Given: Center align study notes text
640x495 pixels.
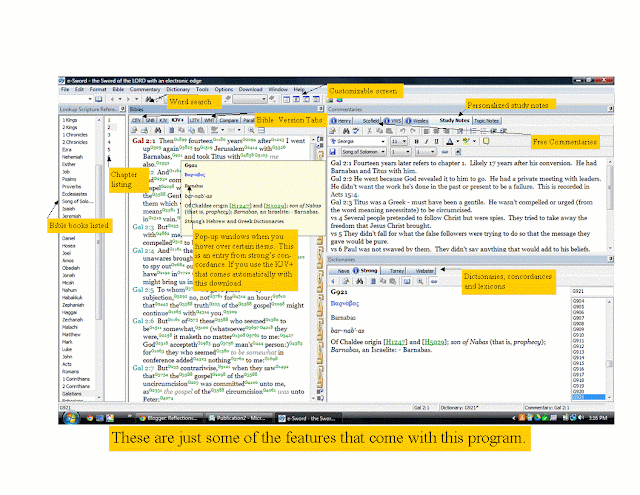Looking at the screenshot, I should (x=436, y=131).
